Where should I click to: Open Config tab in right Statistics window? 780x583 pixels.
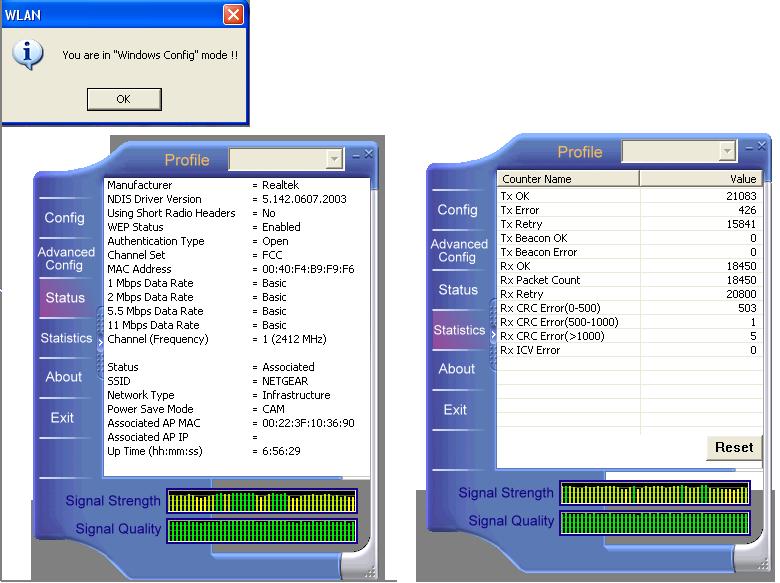click(458, 209)
